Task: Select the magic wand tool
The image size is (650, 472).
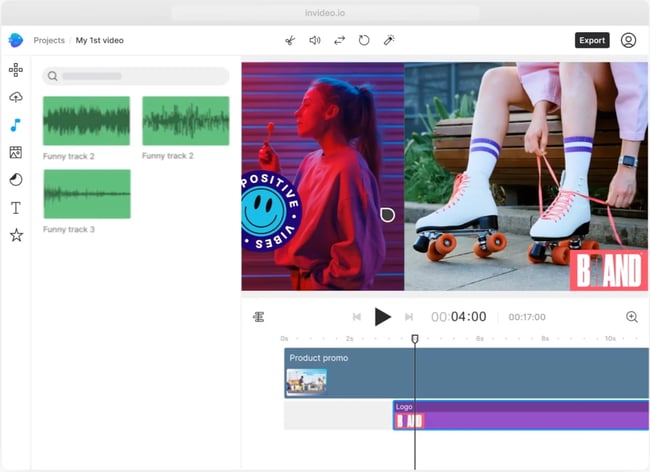Action: (390, 40)
